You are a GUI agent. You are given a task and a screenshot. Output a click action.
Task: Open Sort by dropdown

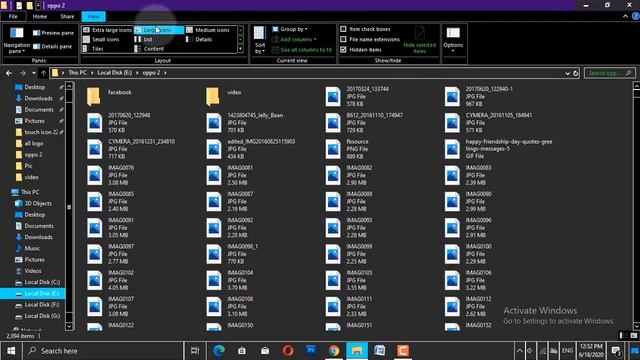tap(260, 40)
